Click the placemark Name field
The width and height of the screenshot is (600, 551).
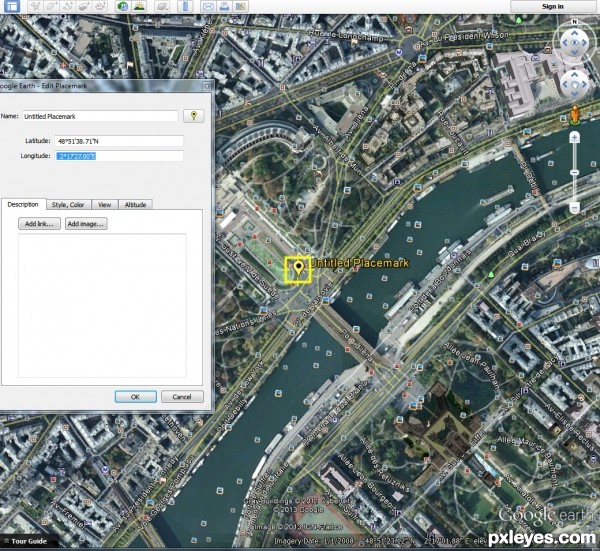pyautogui.click(x=100, y=116)
